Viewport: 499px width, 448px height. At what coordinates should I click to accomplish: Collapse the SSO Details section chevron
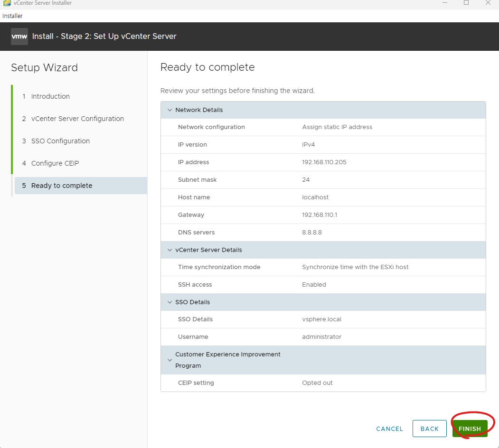(x=169, y=302)
